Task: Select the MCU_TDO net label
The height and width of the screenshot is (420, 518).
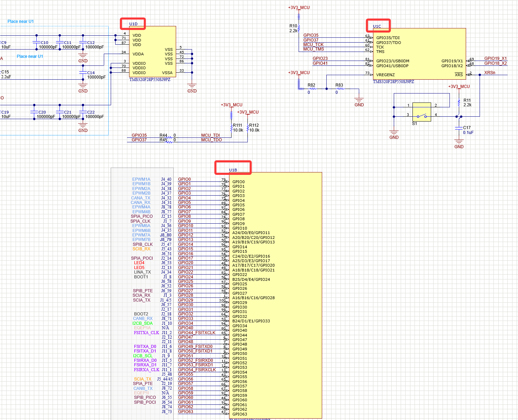Action: [211, 140]
